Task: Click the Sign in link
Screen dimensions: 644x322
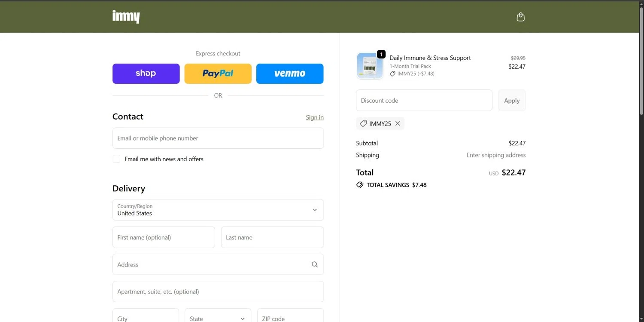Action: coord(315,117)
